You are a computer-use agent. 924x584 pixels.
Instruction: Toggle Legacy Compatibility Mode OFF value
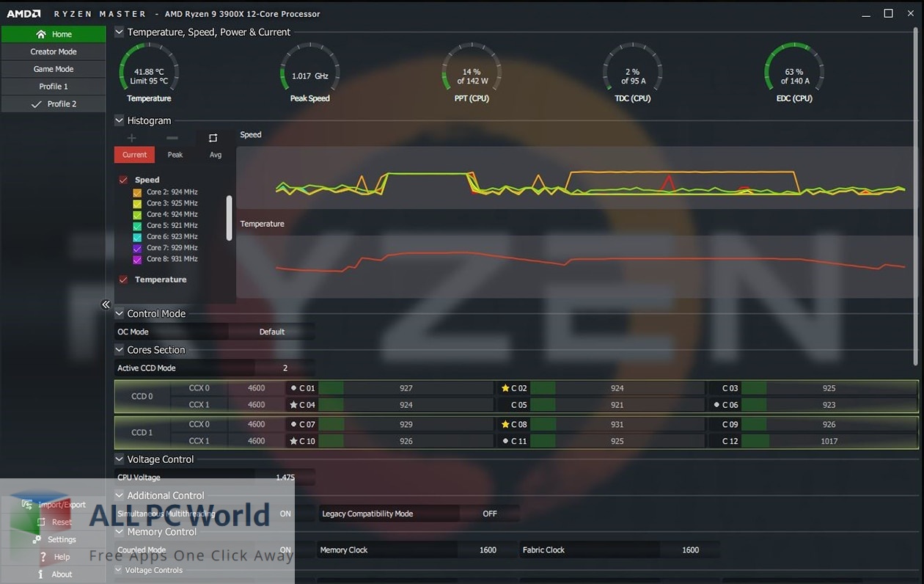click(490, 514)
